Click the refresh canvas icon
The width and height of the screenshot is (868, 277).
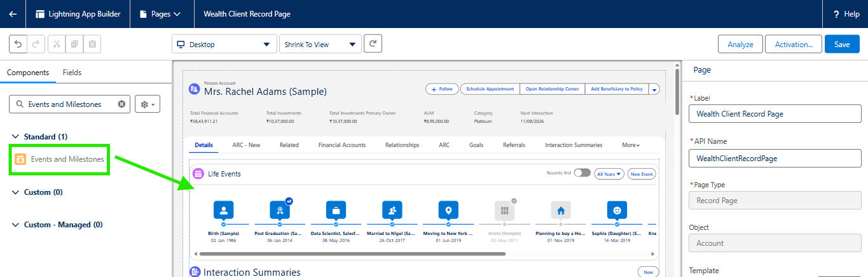click(x=373, y=44)
